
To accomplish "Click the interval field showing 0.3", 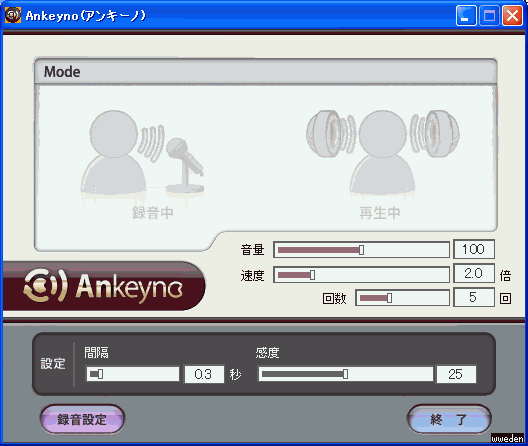I will (x=204, y=374).
